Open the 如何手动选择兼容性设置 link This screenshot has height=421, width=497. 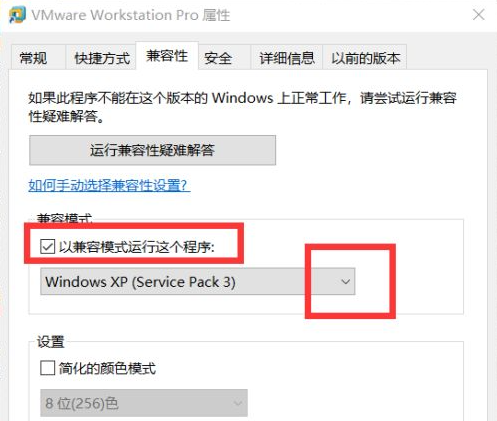(x=109, y=185)
